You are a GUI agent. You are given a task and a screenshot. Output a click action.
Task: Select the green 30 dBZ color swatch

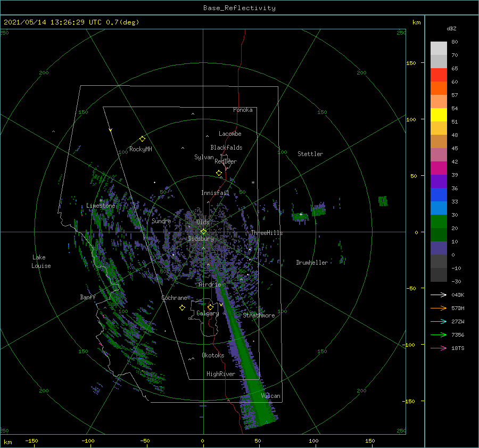(x=439, y=222)
